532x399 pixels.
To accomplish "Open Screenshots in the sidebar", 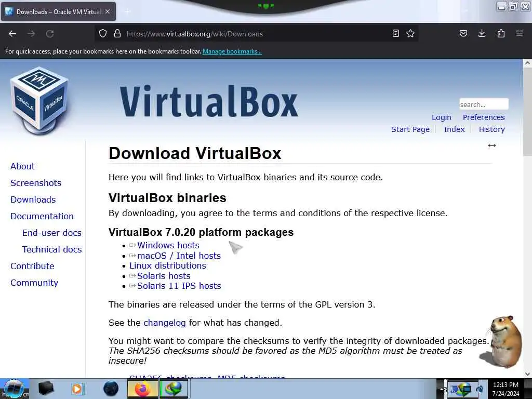I will (x=36, y=183).
